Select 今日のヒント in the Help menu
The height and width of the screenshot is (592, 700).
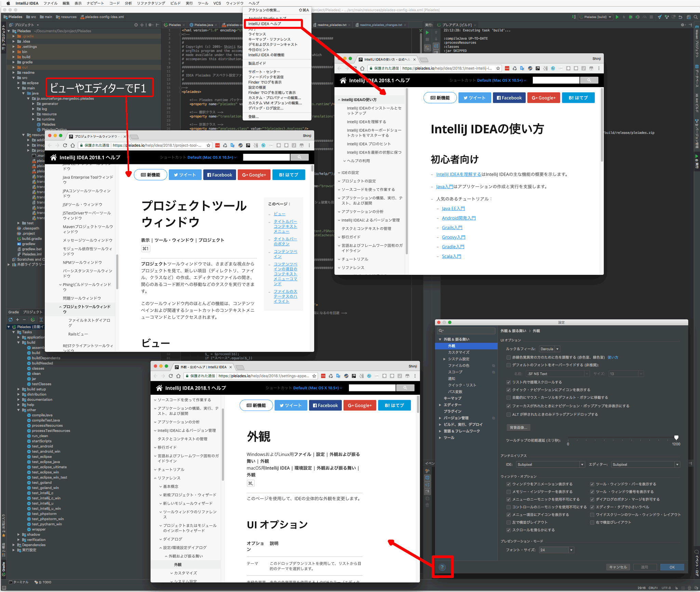tap(259, 50)
